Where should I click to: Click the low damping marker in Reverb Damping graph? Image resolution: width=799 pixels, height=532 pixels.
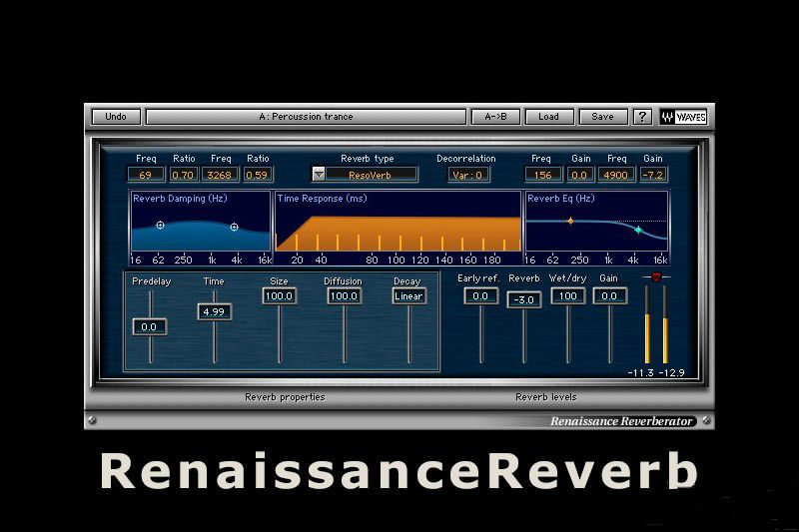point(160,225)
